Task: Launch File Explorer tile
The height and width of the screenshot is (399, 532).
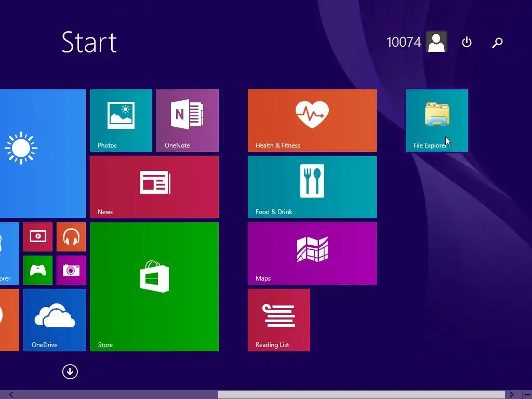Action: tap(436, 121)
